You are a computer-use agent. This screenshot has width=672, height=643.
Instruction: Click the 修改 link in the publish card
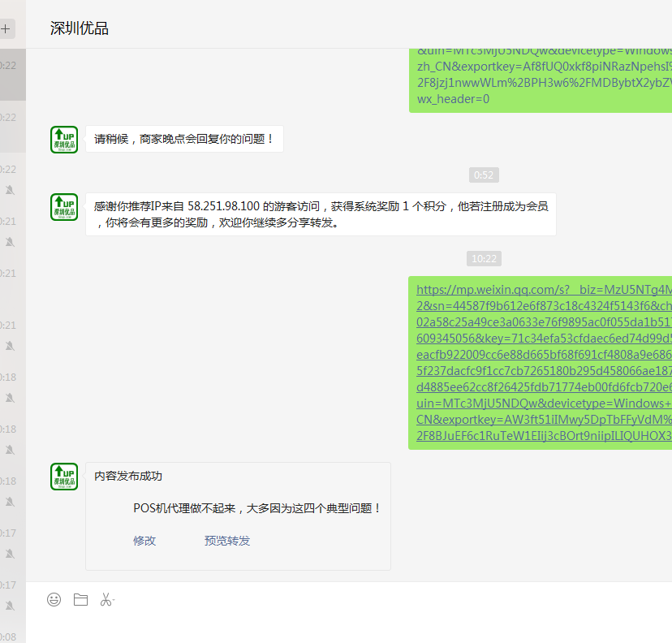[144, 541]
